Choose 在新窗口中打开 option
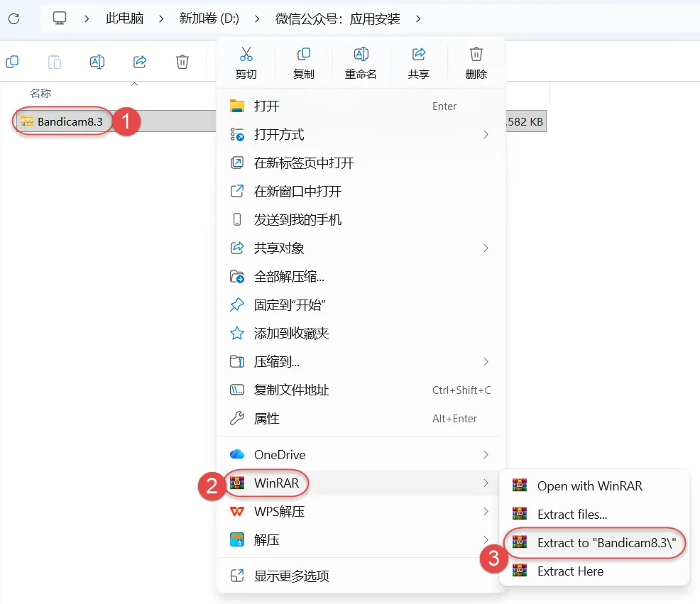The width and height of the screenshot is (700, 604). click(361, 191)
